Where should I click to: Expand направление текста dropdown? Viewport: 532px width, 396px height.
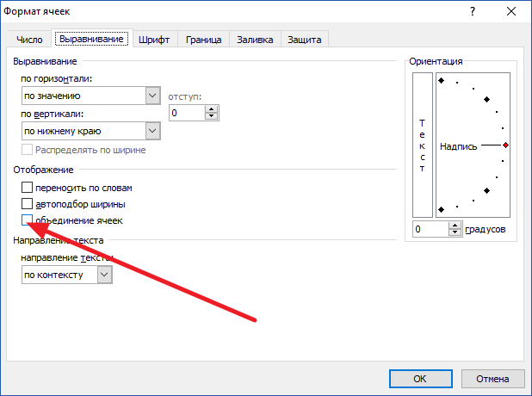(105, 275)
